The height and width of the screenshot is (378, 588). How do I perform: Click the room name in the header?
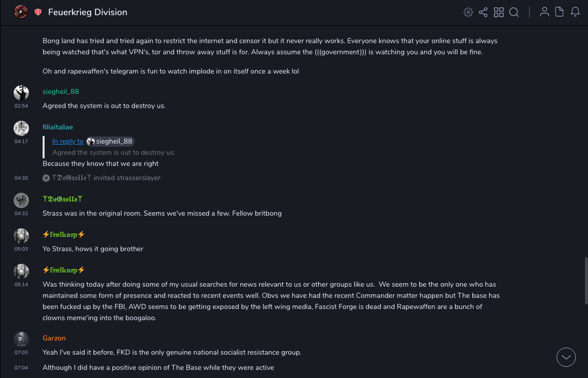pos(88,12)
